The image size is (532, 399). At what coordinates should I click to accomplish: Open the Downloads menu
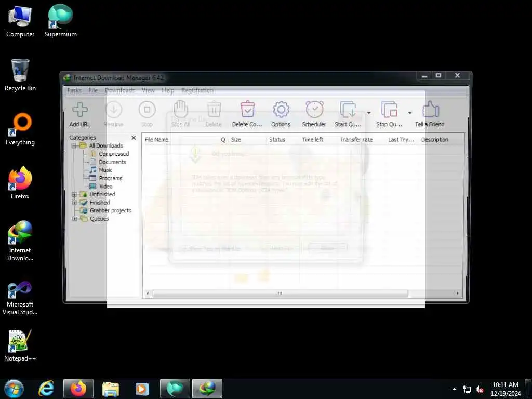click(x=119, y=90)
